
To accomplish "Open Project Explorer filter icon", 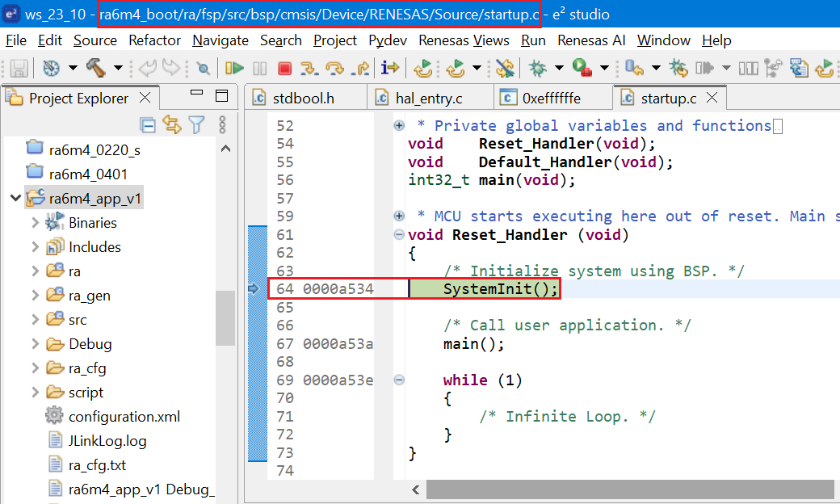I will tap(196, 125).
